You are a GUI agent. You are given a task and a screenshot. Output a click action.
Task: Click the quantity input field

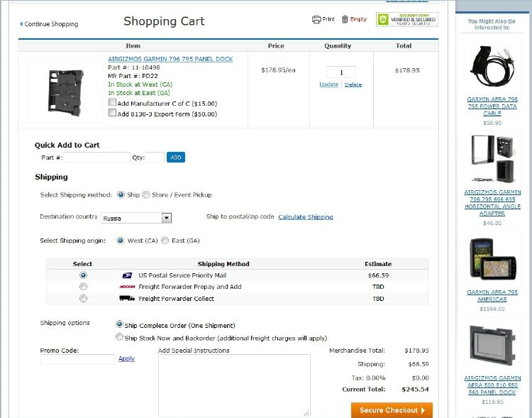tap(341, 72)
